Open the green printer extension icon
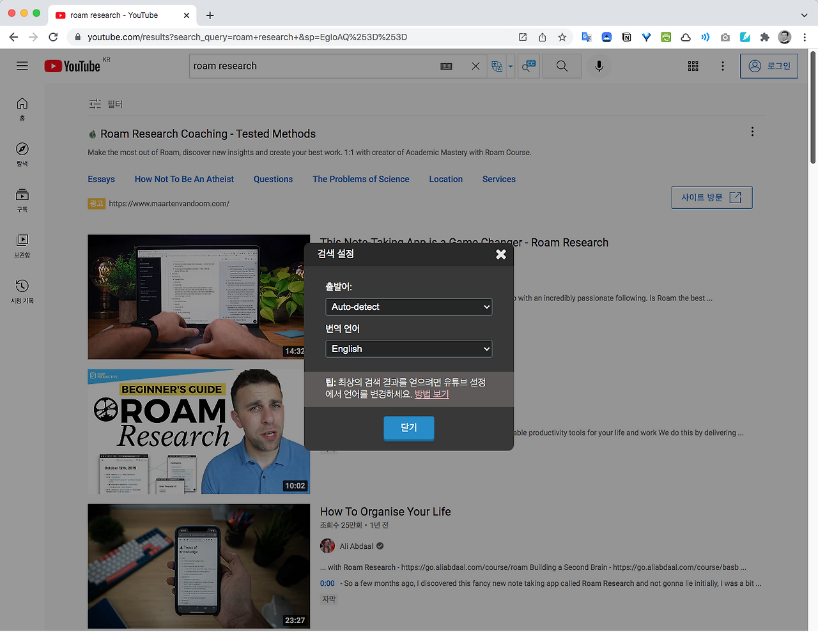The height and width of the screenshot is (644, 818). (x=666, y=37)
